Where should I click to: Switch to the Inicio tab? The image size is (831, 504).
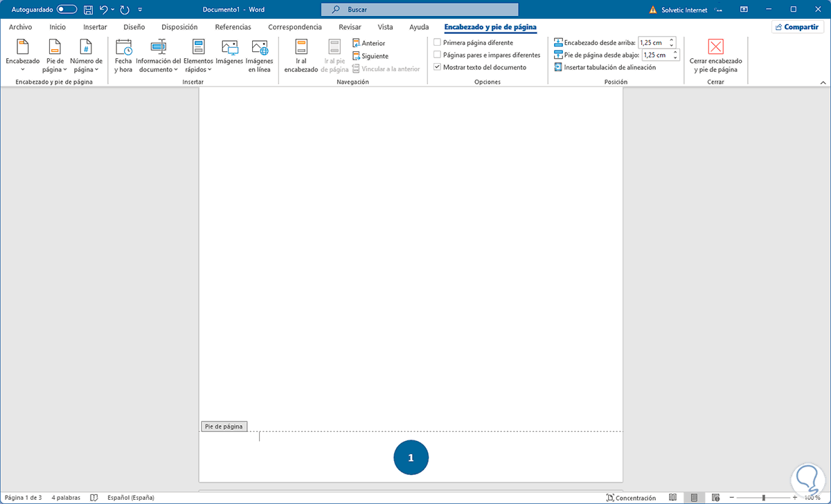pos(57,27)
